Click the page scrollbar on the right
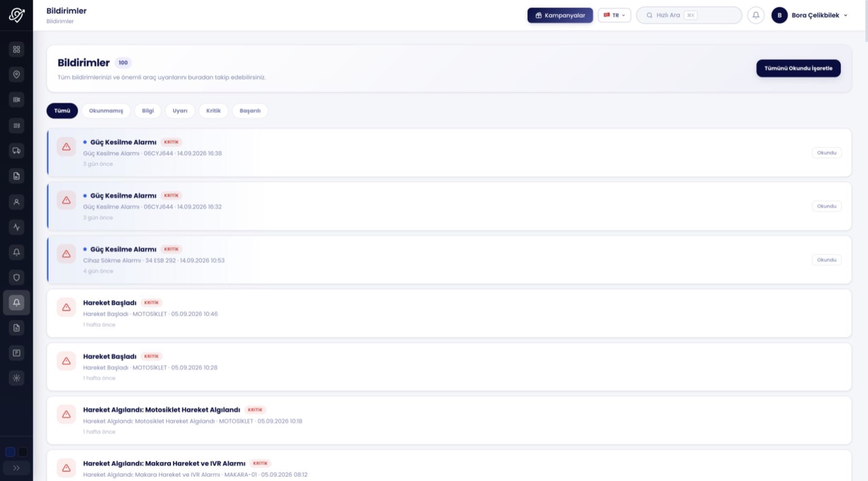The width and height of the screenshot is (868, 481). coord(866,22)
